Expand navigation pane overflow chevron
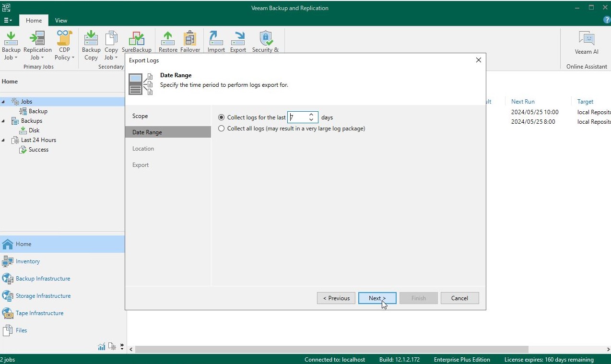 (x=122, y=346)
